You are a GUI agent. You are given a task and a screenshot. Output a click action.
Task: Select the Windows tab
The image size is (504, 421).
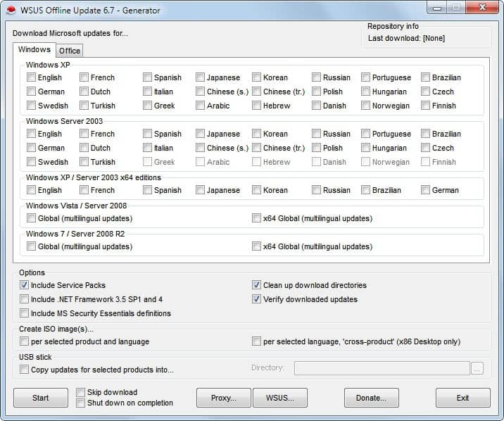pyautogui.click(x=34, y=50)
